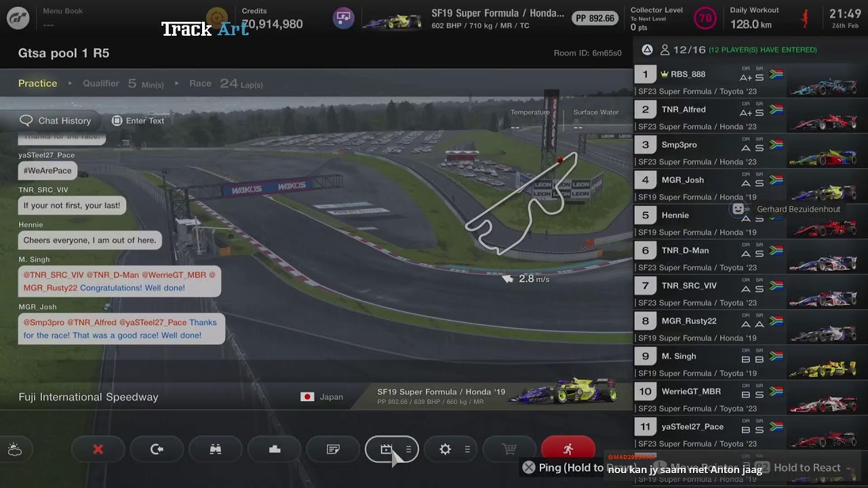
Task: Click the '#WeArePace' chat message
Action: (x=47, y=171)
